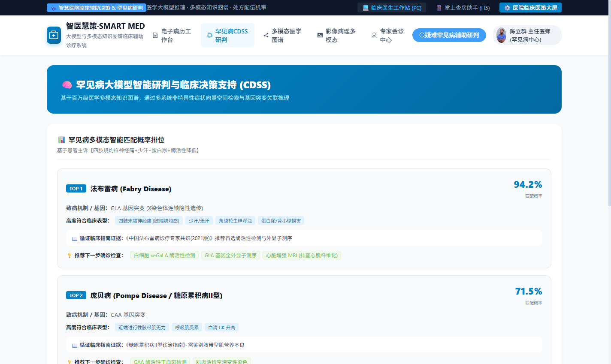Viewport: 611px width, 364px height.
Task: Select the 蛋白尿/肾小球损害 tag
Action: click(281, 221)
